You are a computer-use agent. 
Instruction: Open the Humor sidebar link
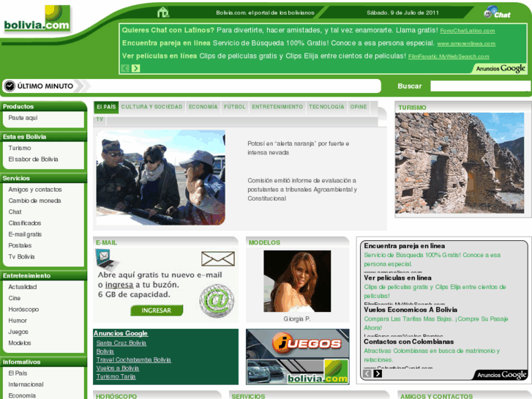(x=18, y=321)
